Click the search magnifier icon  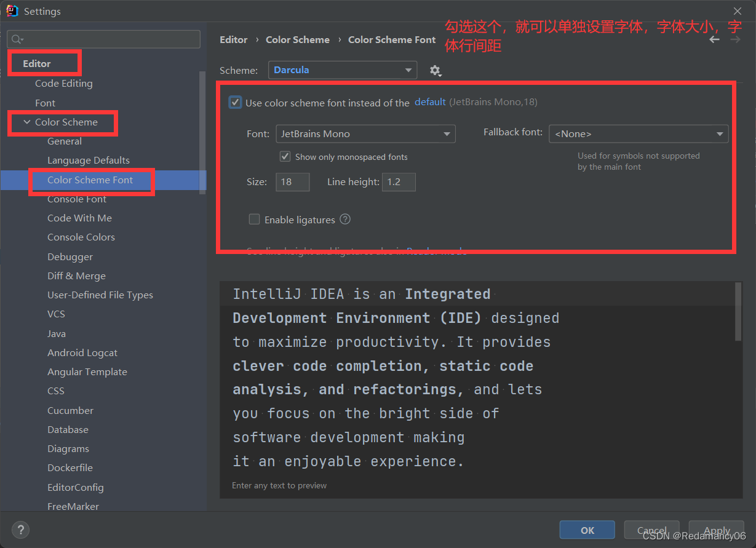coord(17,39)
